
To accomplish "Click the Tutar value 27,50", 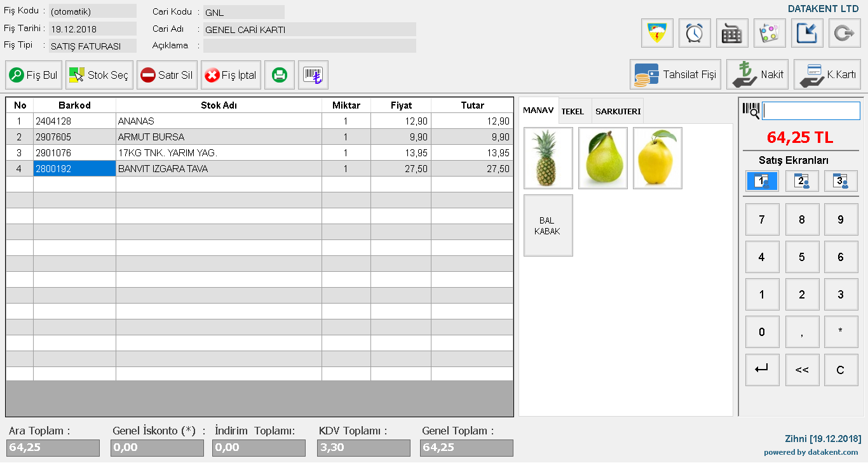I will (472, 168).
